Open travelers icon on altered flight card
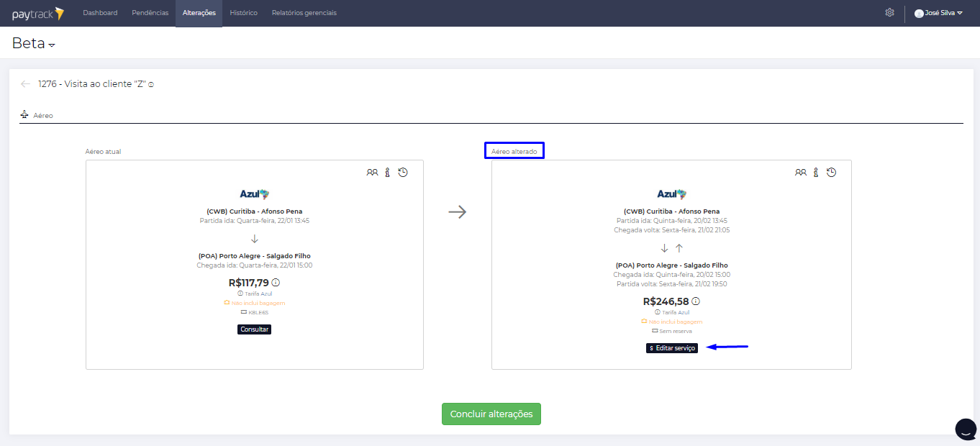 pyautogui.click(x=800, y=173)
